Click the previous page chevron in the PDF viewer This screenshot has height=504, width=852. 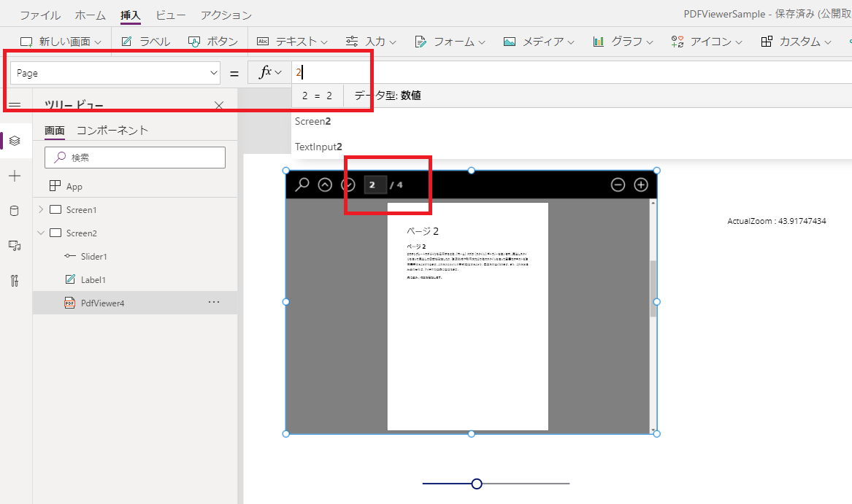pos(325,185)
